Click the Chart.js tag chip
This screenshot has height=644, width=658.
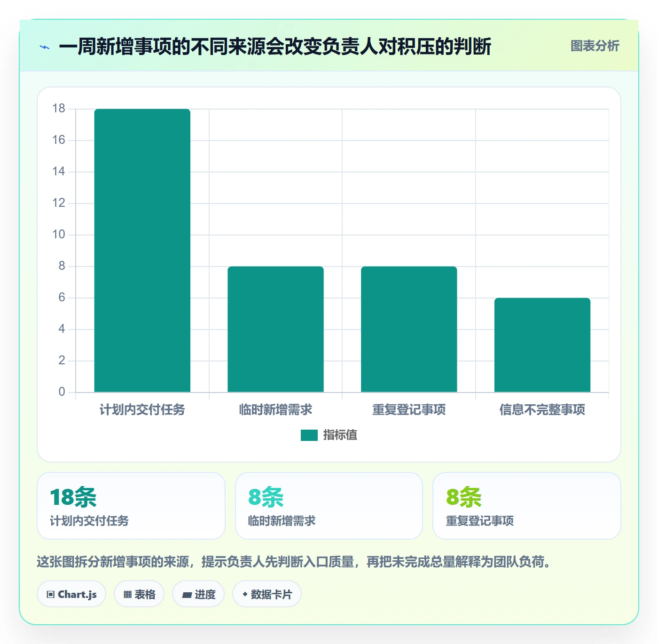(71, 594)
